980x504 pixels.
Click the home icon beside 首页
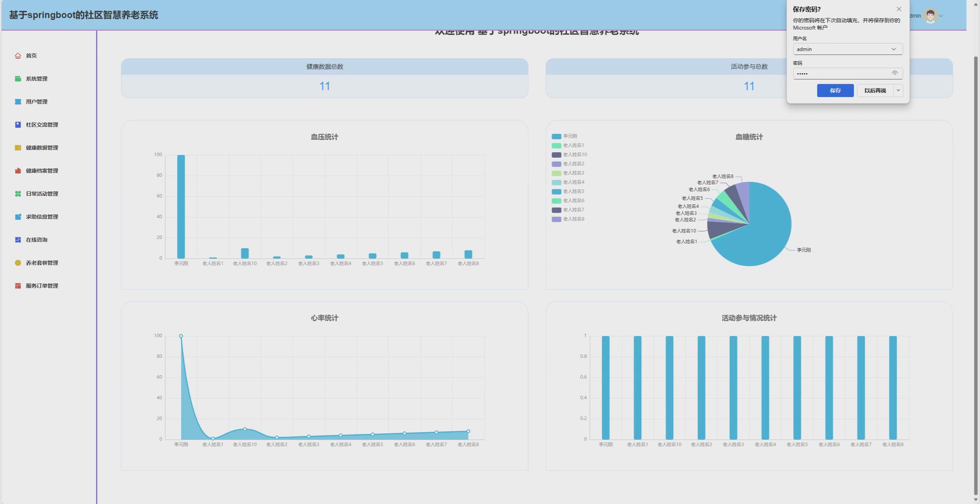[18, 56]
